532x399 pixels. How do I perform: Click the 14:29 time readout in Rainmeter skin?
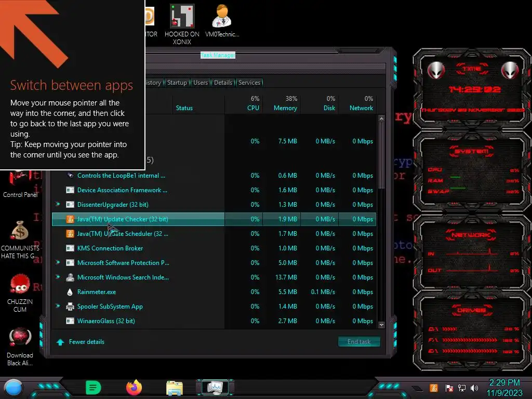pyautogui.click(x=474, y=89)
